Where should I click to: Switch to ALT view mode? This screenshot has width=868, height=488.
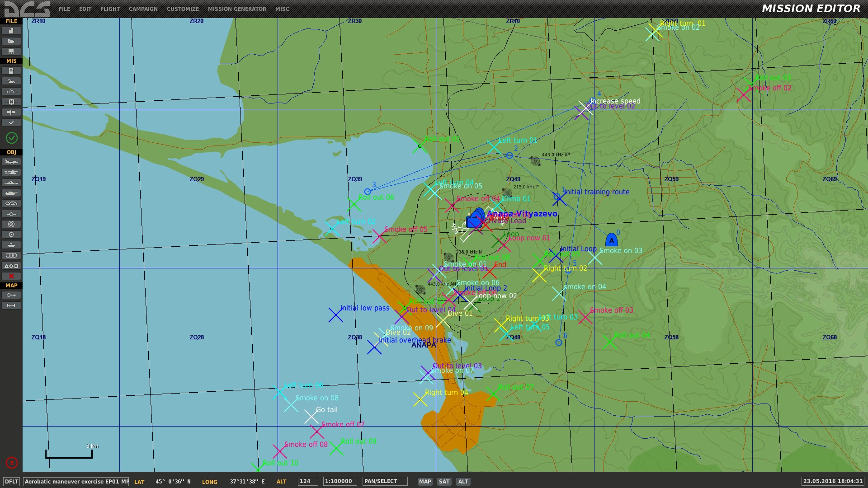[463, 482]
